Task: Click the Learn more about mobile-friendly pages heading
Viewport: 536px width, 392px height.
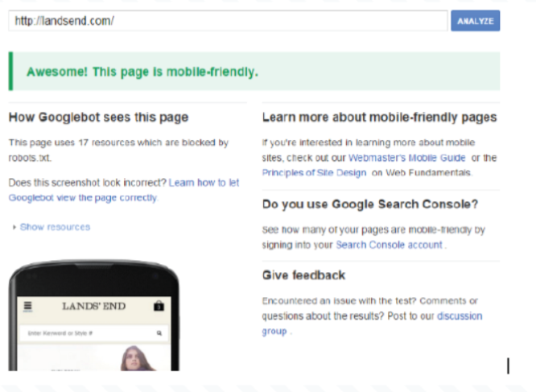Action: click(x=379, y=118)
